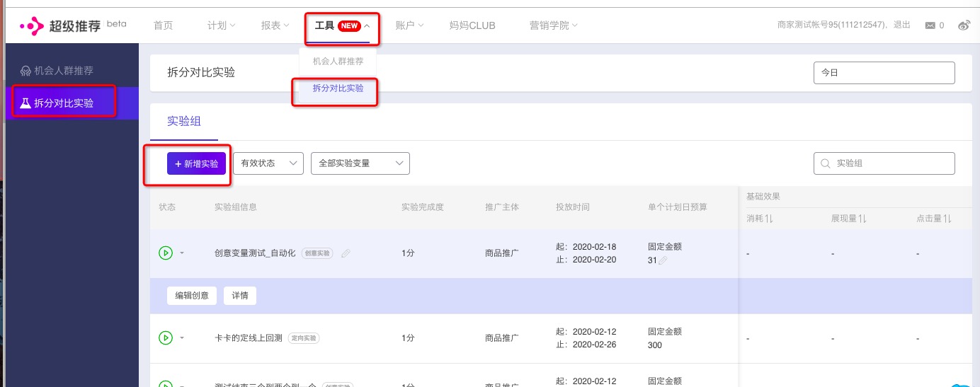Viewport: 980px width, 387px height.
Task: Click the experiment name 创意变量测试_自动化
Action: tap(255, 253)
